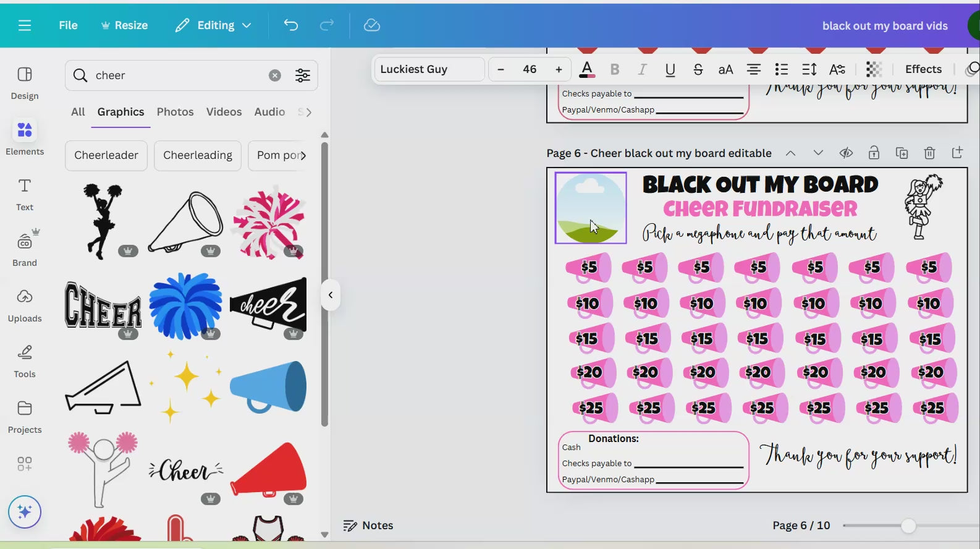The image size is (980, 549).
Task: Switch to the Photos tab
Action: pyautogui.click(x=175, y=112)
